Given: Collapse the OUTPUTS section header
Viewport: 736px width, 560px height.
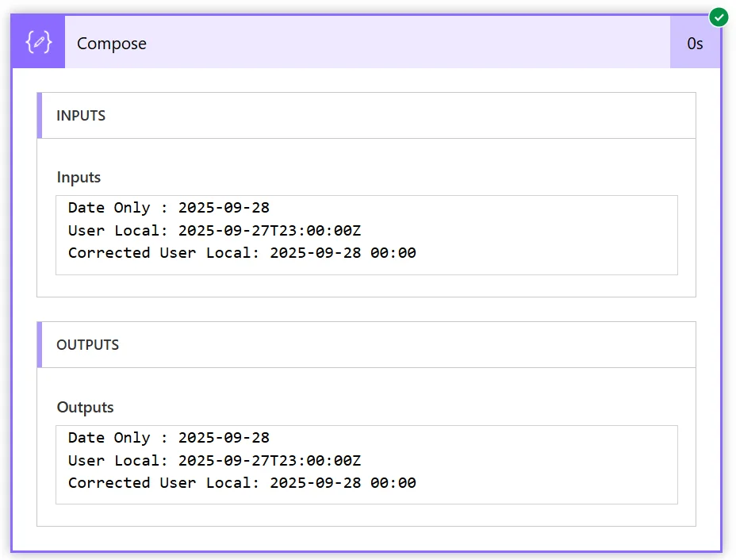Looking at the screenshot, I should (366, 344).
